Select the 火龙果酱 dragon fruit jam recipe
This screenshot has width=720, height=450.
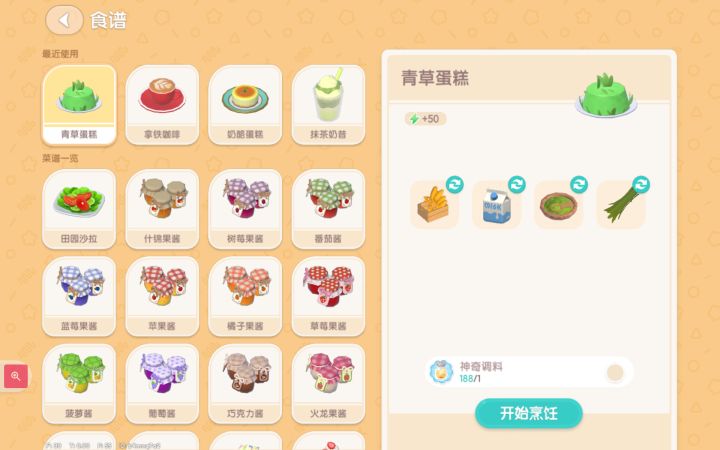328,384
